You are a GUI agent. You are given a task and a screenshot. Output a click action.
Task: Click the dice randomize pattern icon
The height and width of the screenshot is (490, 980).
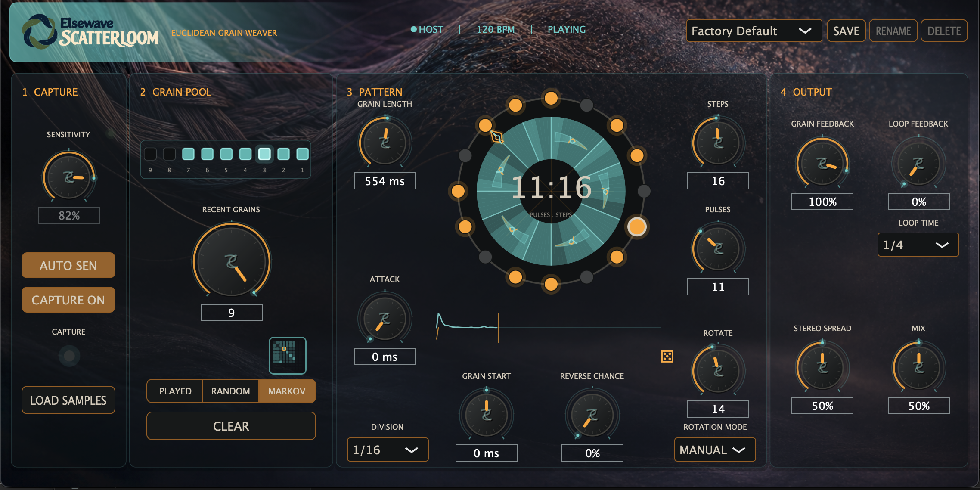(667, 356)
